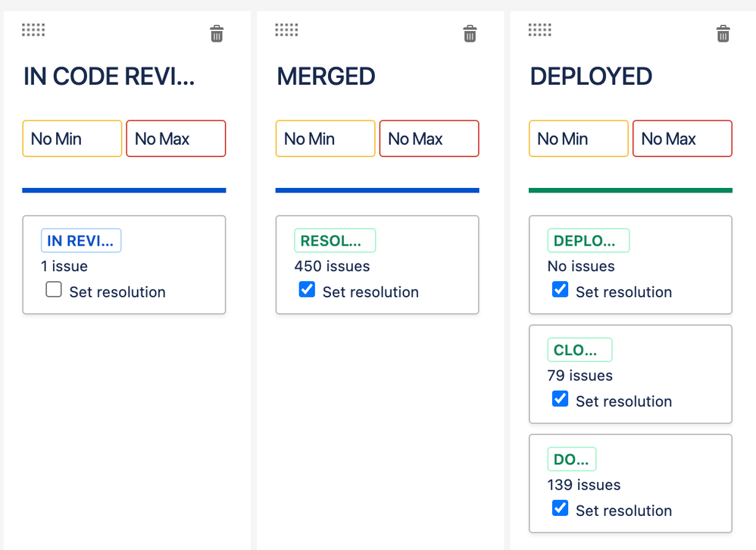
Task: Toggle Set resolution under 139 issues
Action: tap(560, 508)
